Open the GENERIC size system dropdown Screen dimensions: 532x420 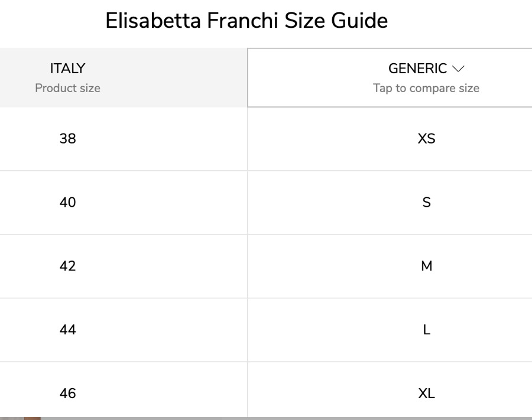click(x=417, y=69)
